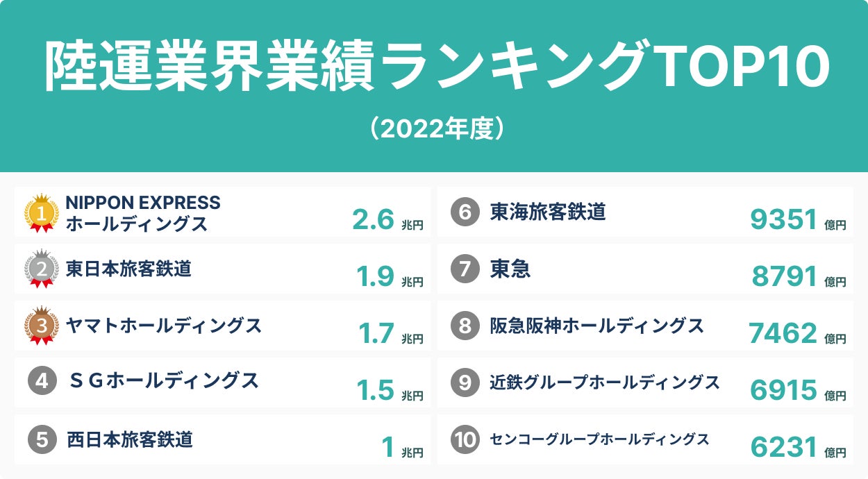This screenshot has height=479, width=868.
Task: Click the 阪急阪神ホールディングス row name
Action: (596, 325)
